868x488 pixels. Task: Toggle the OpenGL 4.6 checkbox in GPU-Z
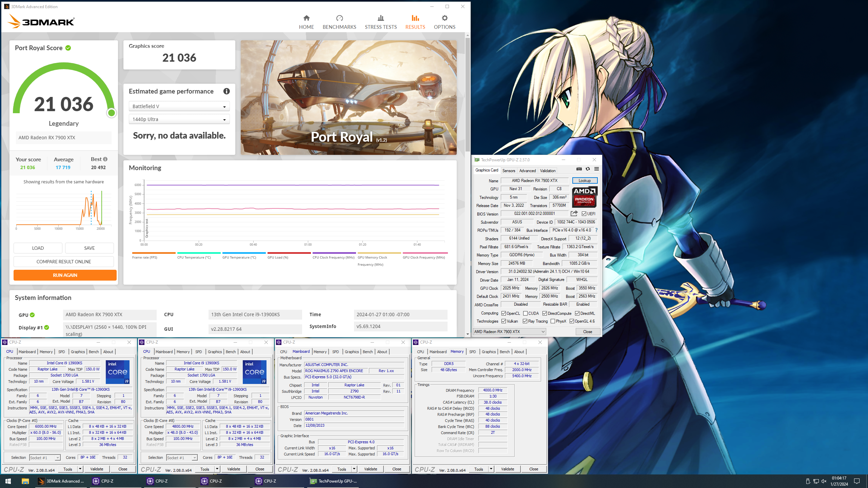pyautogui.click(x=572, y=321)
